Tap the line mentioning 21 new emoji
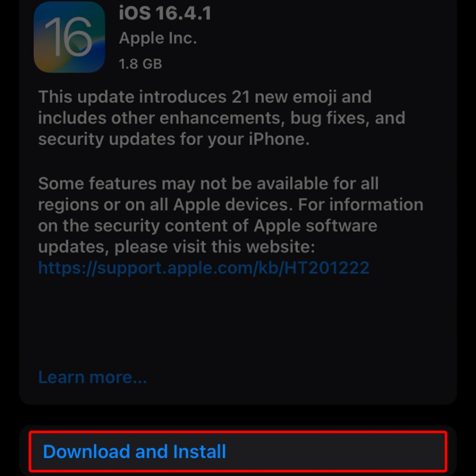The image size is (476, 476). tap(205, 97)
